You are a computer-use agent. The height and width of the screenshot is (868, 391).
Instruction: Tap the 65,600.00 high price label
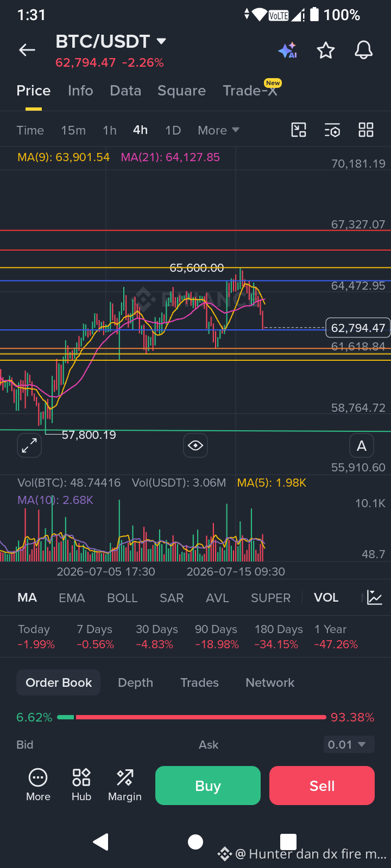coord(197,268)
